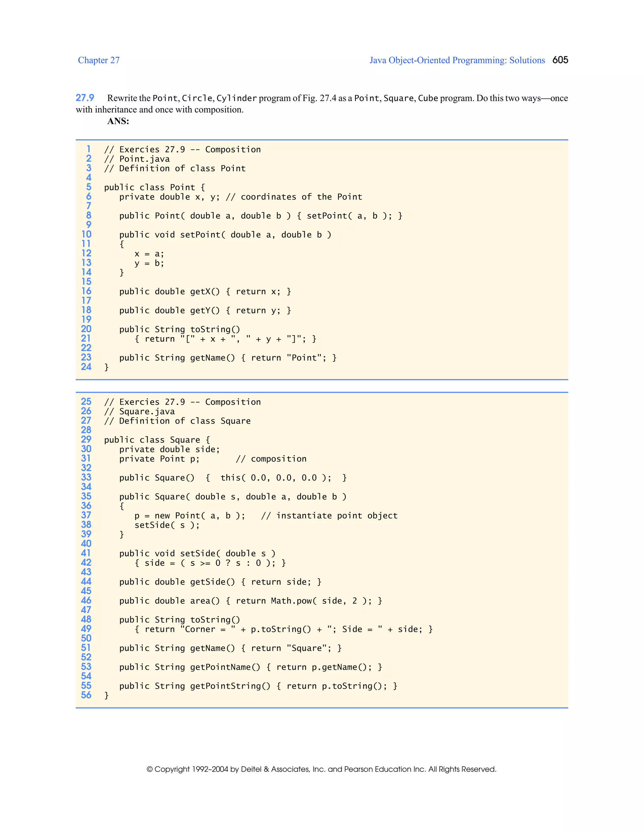The image size is (644, 833).
Task: Click the 'Java Object-Oriented Programming: Solutions' header
Action: (x=457, y=60)
